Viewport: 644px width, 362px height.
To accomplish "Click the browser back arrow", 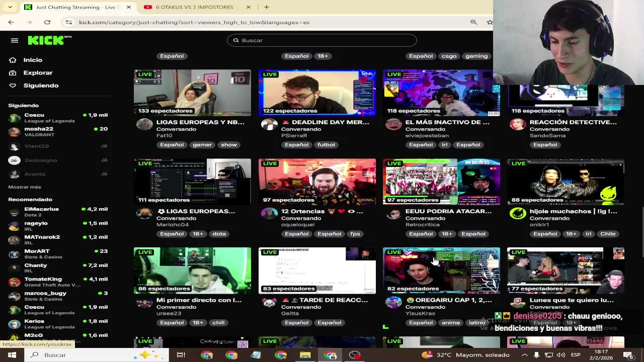I will click(11, 22).
